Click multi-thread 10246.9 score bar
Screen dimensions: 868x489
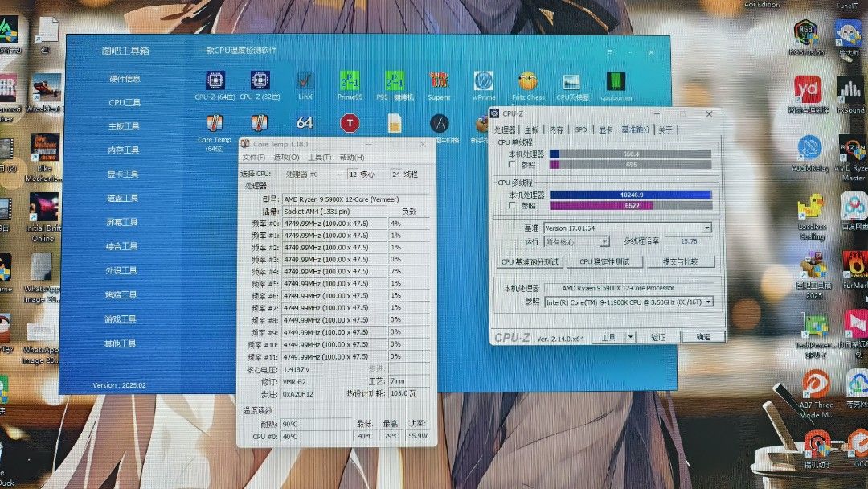631,195
